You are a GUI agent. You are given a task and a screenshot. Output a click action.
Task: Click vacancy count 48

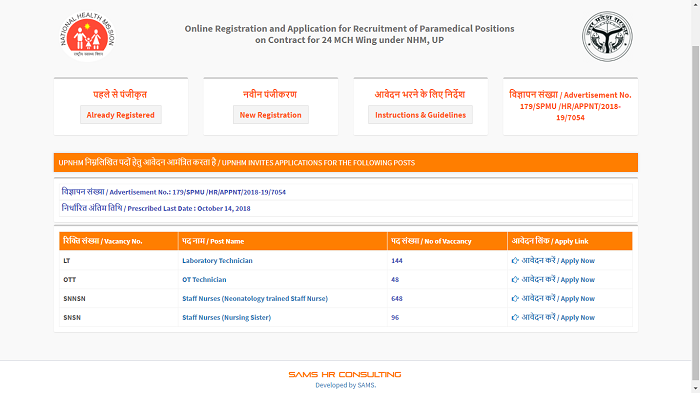click(395, 280)
